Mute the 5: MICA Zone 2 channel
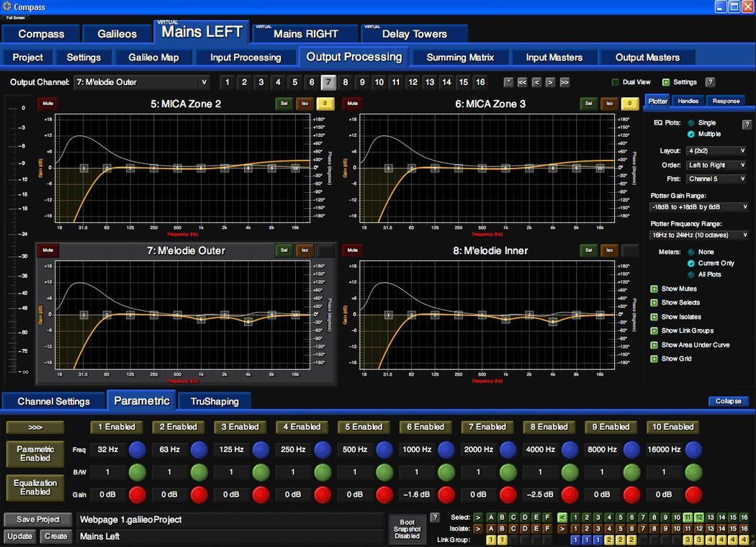Screen dimensions: 756x547 [48, 104]
